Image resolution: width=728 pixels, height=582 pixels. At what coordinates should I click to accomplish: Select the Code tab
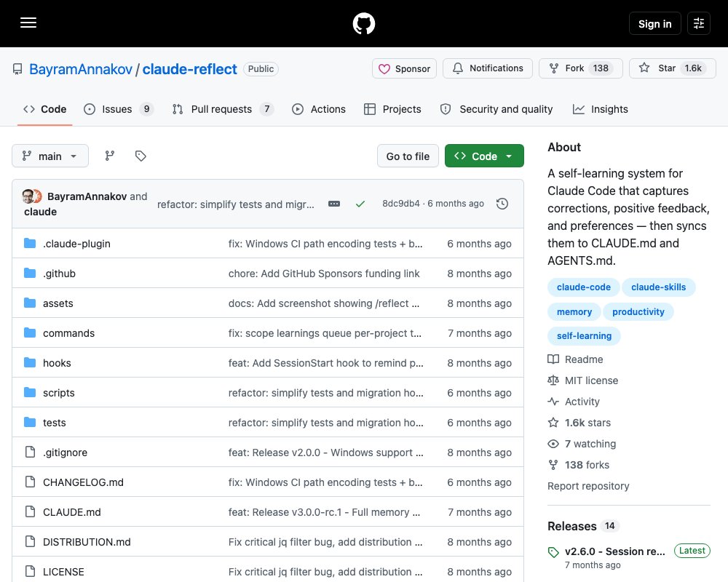(x=45, y=109)
